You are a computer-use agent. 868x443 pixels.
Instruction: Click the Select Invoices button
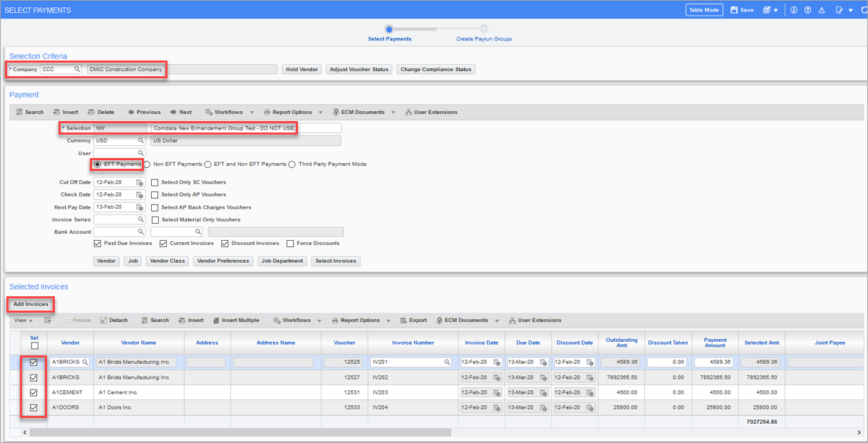(x=336, y=261)
